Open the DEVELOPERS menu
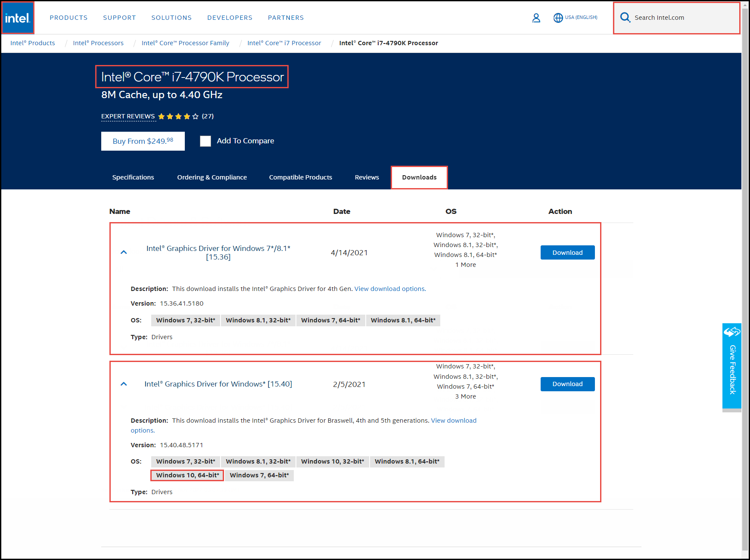 tap(230, 18)
